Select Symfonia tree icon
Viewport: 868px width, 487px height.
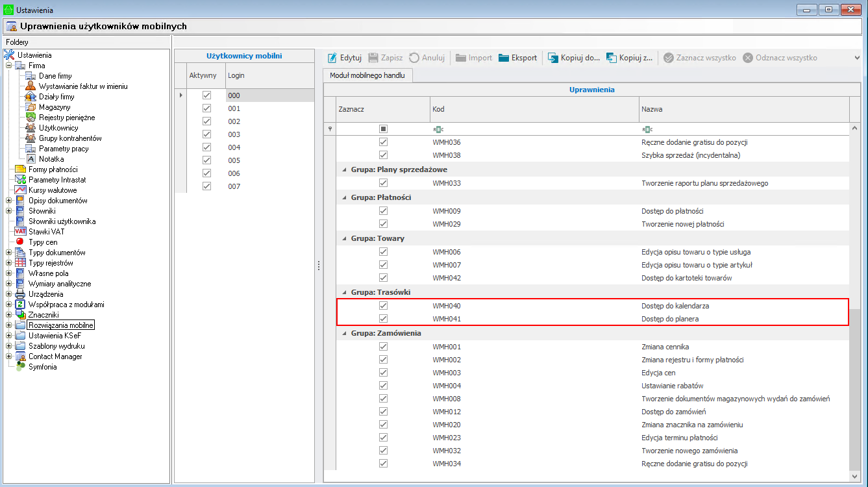point(20,367)
